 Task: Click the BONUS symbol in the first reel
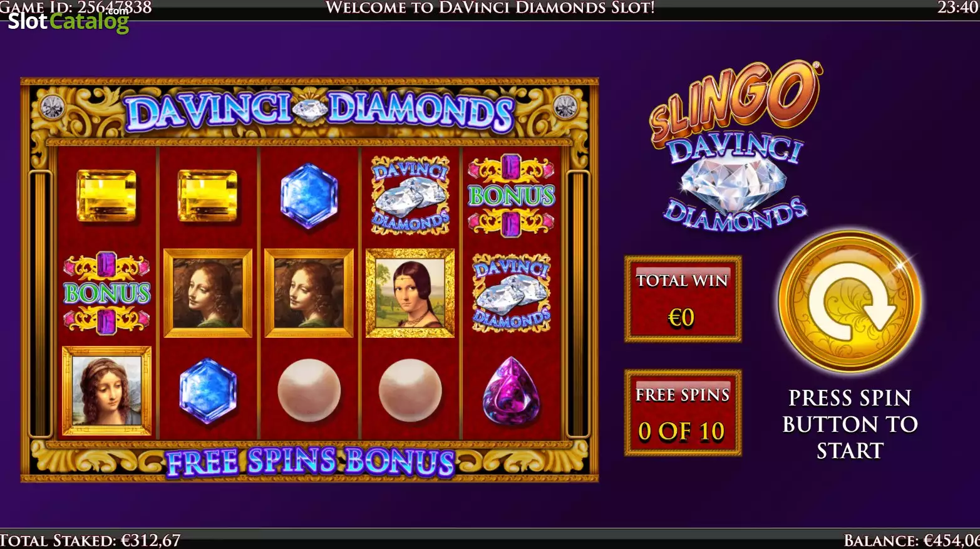point(106,293)
